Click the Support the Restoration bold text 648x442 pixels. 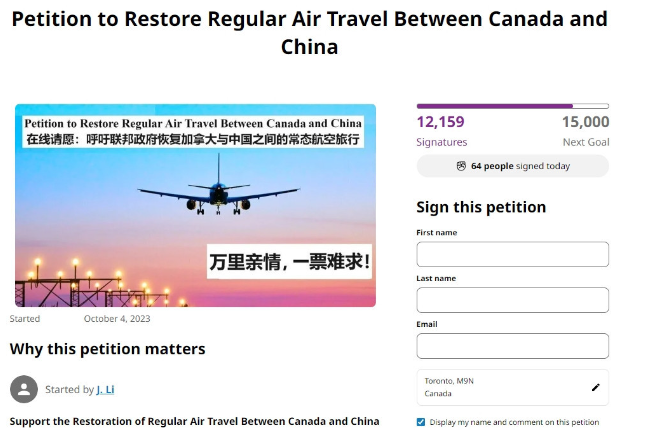(x=195, y=421)
